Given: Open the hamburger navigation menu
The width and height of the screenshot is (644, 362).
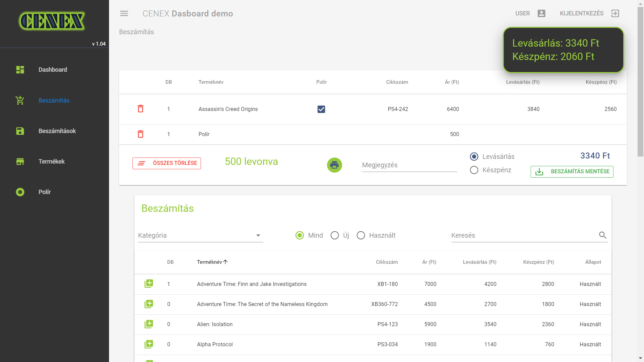Looking at the screenshot, I should coord(124,13).
